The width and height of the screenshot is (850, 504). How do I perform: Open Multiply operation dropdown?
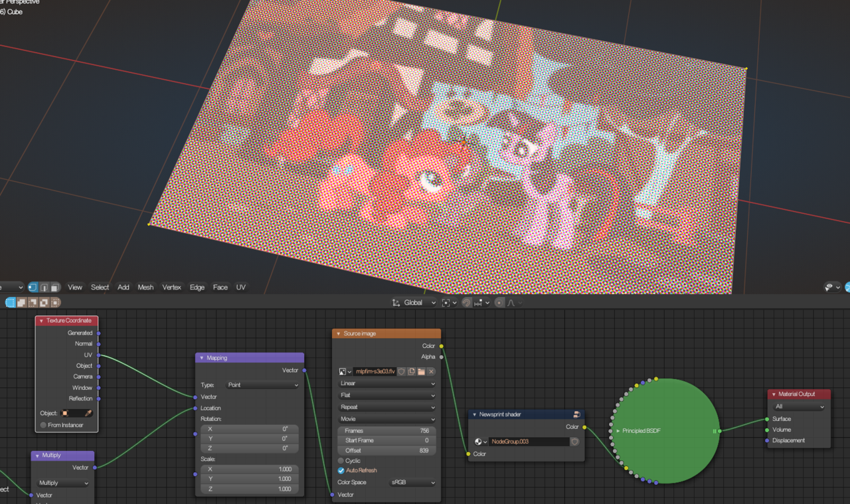coord(62,483)
